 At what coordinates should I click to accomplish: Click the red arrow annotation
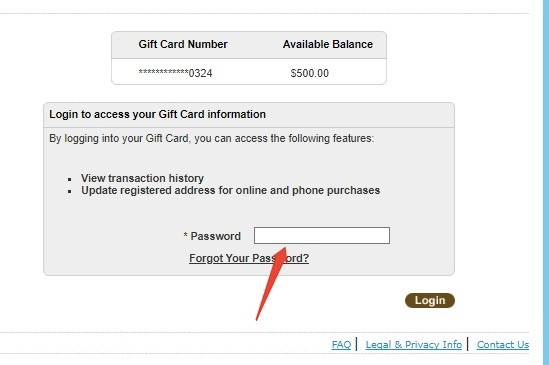tap(271, 284)
